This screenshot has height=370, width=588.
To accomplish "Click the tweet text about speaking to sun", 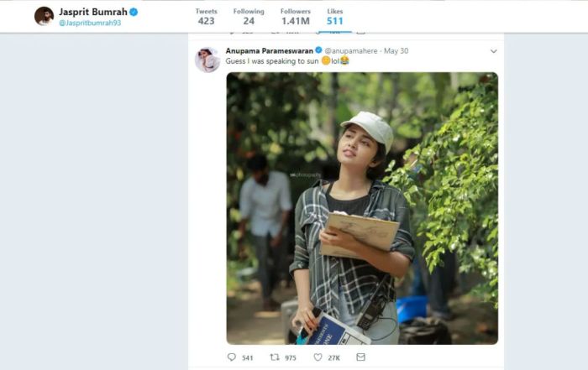I will [287, 61].
